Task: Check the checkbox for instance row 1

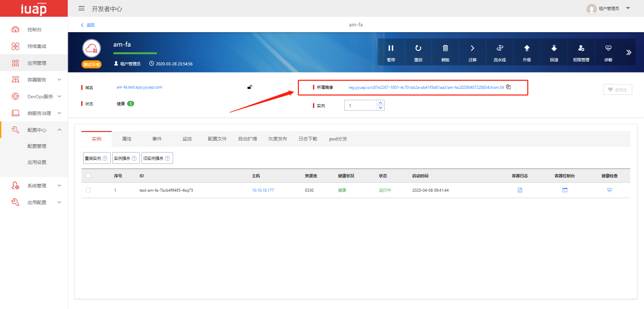Action: [88, 190]
